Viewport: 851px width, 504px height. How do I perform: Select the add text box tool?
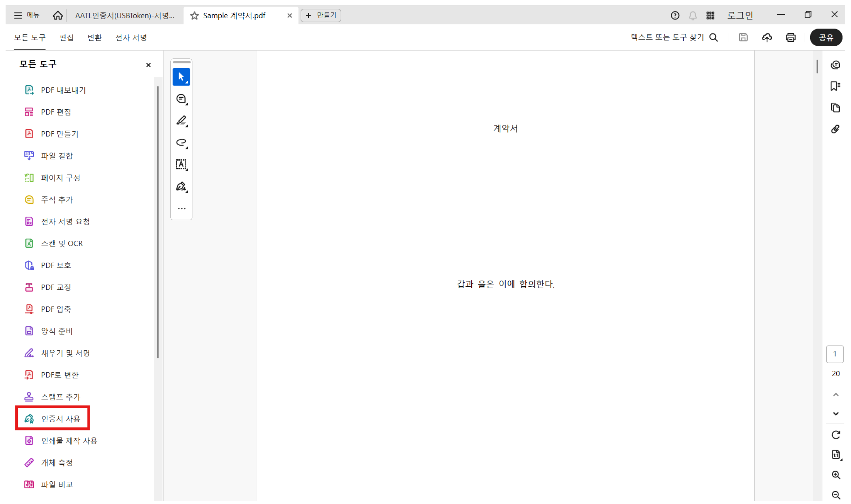[x=181, y=164]
